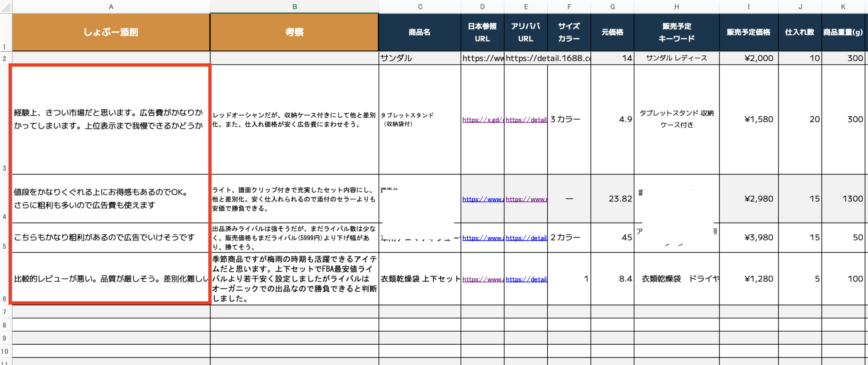Open the Alibaba detail link in row 3
Image resolution: width=868 pixels, height=365 pixels.
(x=526, y=120)
